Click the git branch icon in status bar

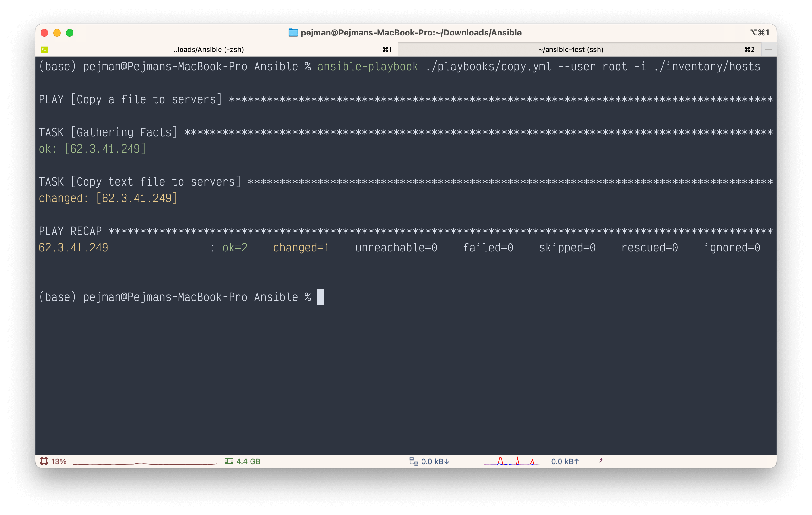click(600, 461)
